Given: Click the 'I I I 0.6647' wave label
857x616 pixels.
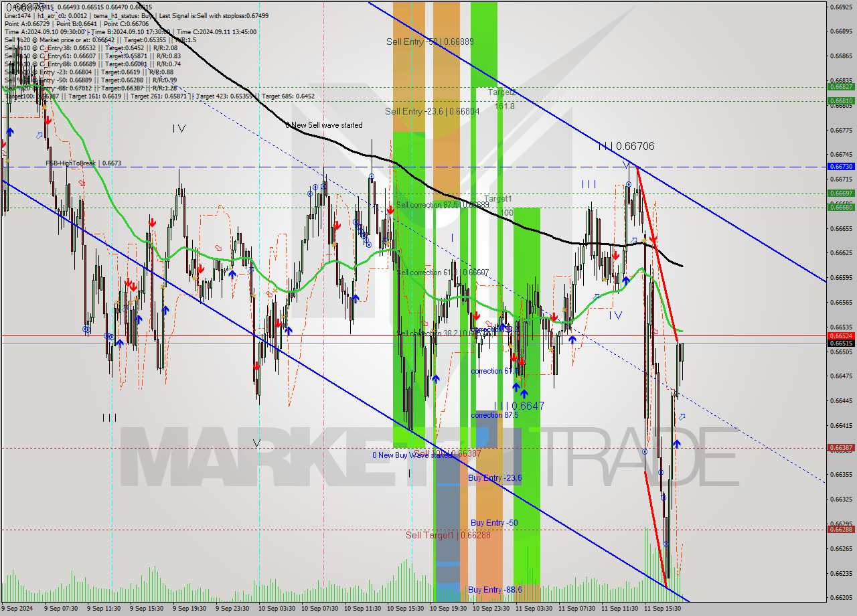Looking at the screenshot, I should (x=519, y=406).
